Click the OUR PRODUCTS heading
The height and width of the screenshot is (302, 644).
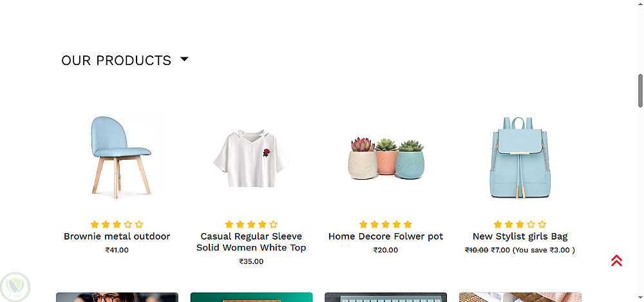click(x=116, y=61)
